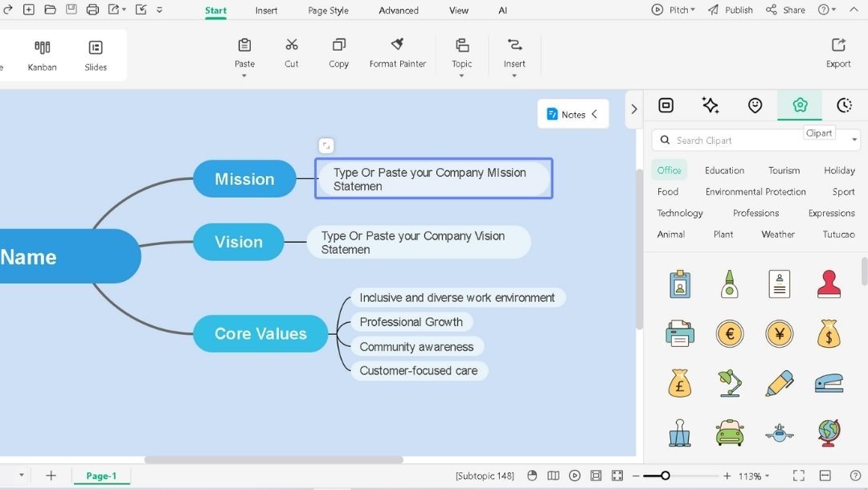868x490 pixels.
Task: Open the Clipart category dropdown
Action: [x=854, y=139]
